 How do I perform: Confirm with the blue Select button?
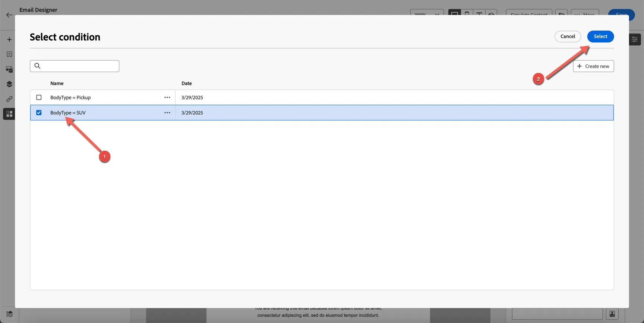point(600,36)
